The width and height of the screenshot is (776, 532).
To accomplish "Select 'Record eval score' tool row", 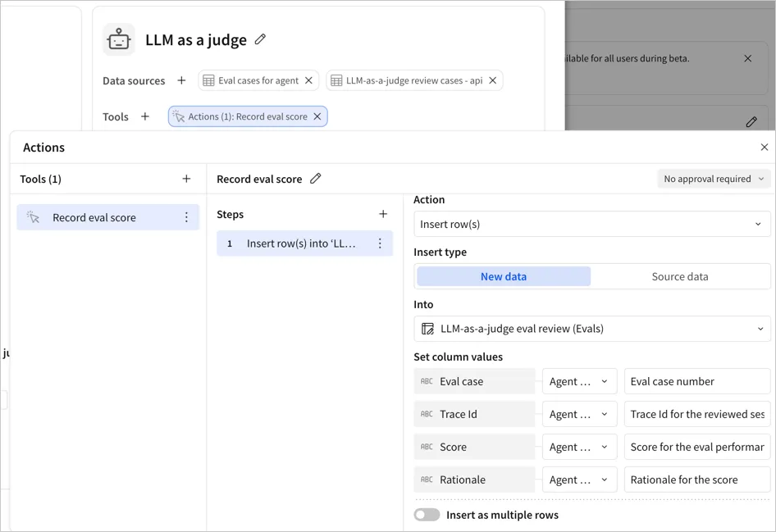I will 108,217.
